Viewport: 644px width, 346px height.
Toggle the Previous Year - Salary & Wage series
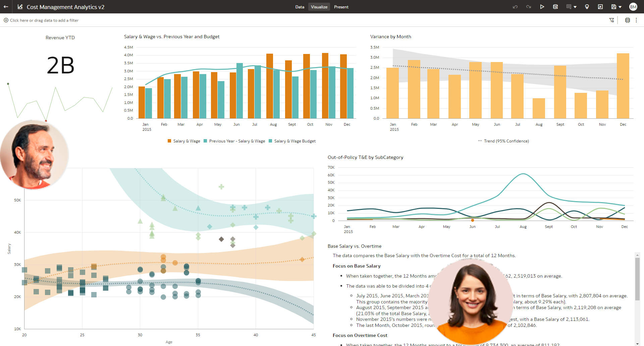[236, 141]
